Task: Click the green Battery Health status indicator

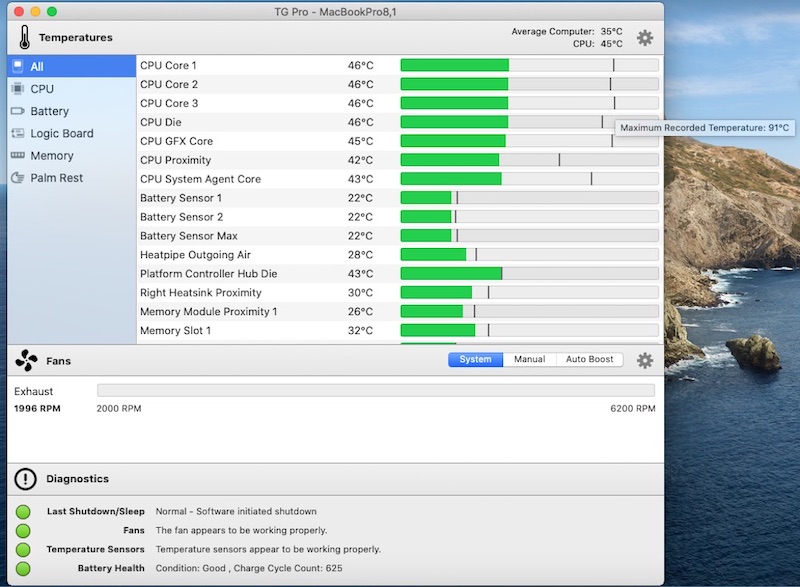Action: point(23,568)
